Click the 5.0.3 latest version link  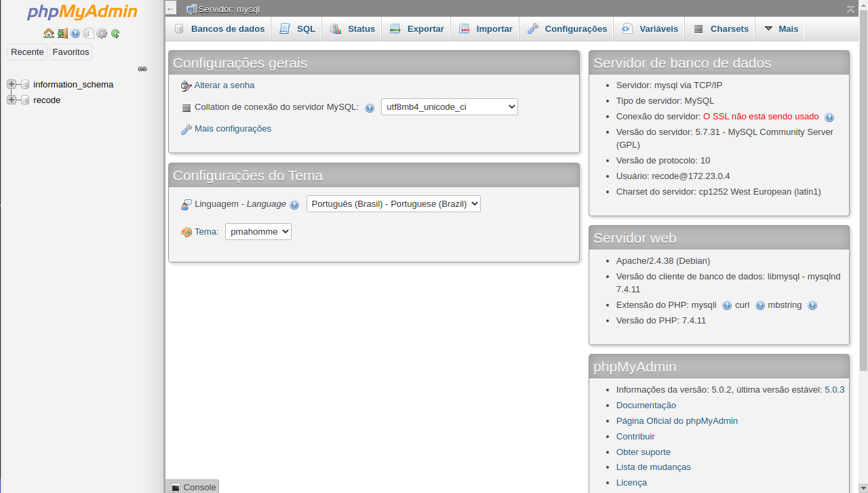tap(834, 390)
